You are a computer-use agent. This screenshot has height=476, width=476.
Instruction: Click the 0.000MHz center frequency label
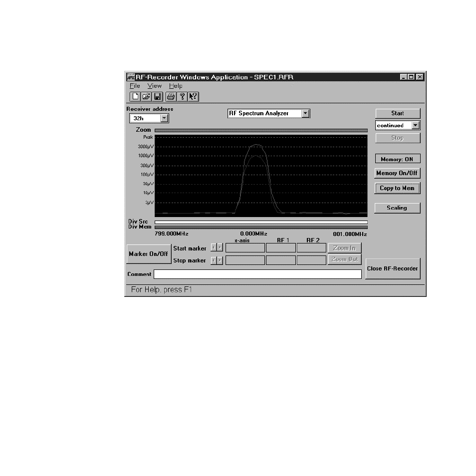(x=254, y=234)
